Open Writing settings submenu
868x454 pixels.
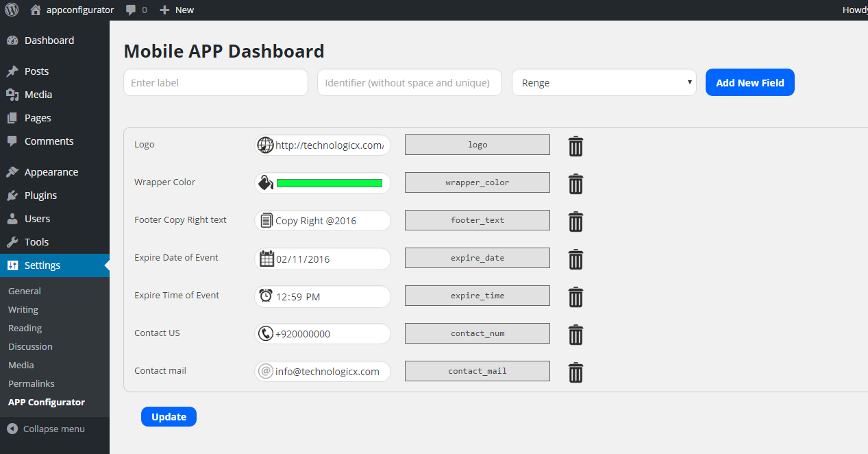click(x=23, y=309)
